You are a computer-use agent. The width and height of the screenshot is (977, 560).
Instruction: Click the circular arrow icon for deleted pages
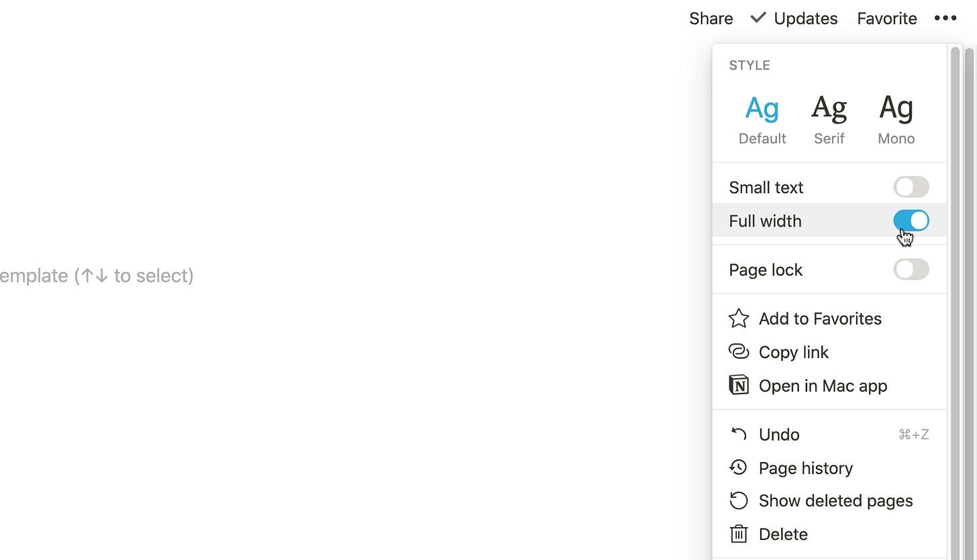pyautogui.click(x=739, y=500)
